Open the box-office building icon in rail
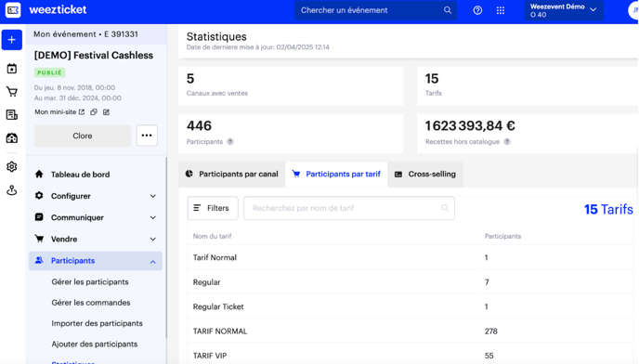 (12, 138)
